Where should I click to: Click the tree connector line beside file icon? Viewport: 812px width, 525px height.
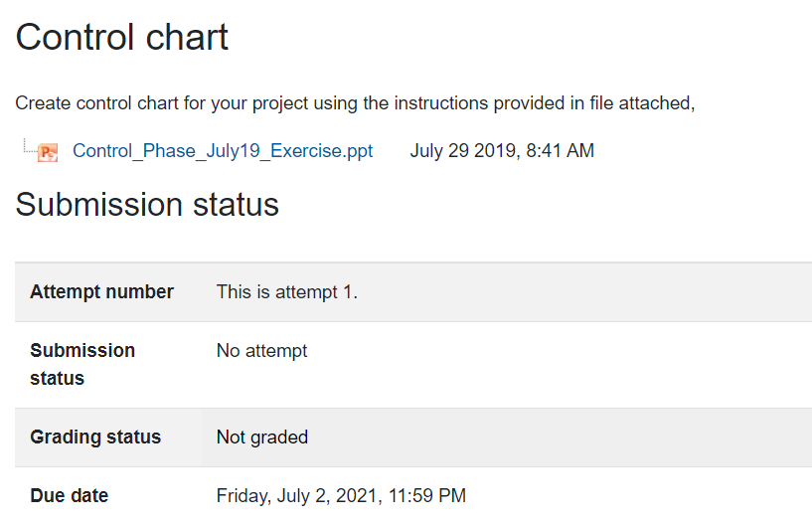point(29,146)
